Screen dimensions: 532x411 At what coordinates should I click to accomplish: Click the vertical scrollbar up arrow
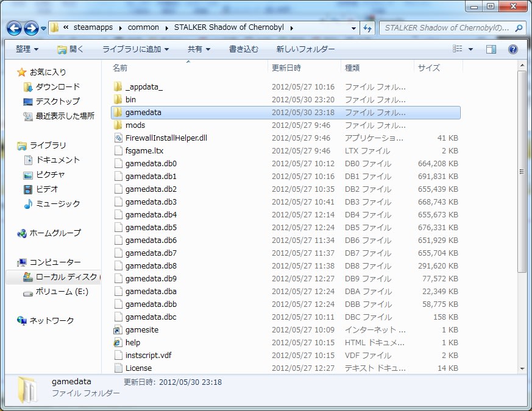pyautogui.click(x=522, y=65)
